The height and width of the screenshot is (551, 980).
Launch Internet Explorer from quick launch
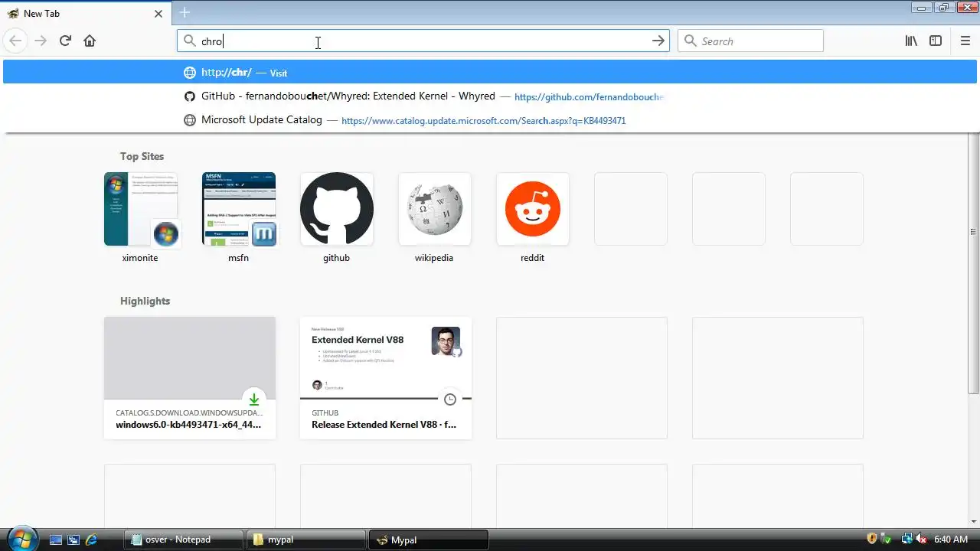(91, 540)
